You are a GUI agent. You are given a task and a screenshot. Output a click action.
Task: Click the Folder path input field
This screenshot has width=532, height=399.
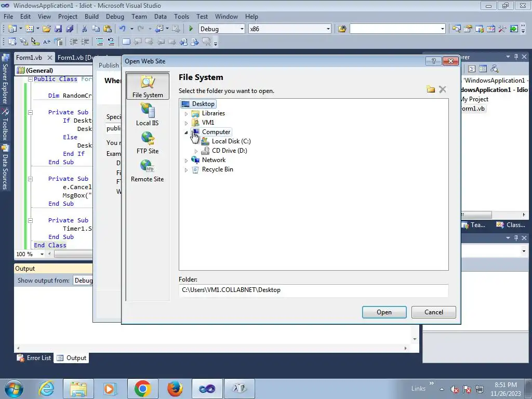click(x=313, y=290)
